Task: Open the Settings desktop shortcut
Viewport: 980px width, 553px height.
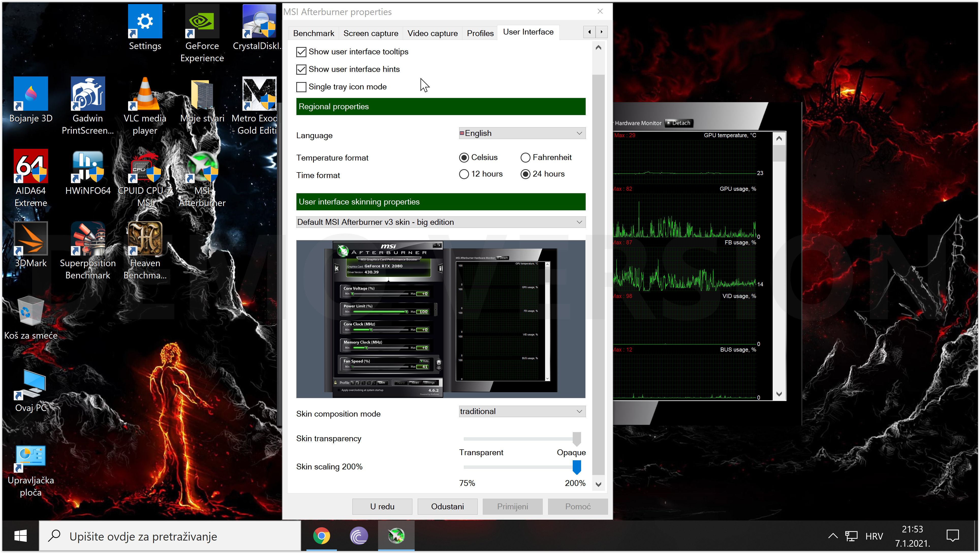Action: point(145,27)
